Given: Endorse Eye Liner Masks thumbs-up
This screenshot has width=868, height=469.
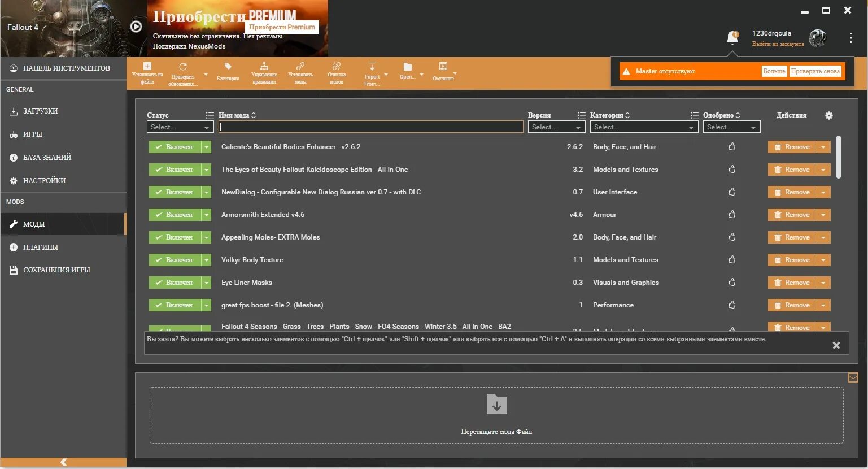Looking at the screenshot, I should coord(732,283).
